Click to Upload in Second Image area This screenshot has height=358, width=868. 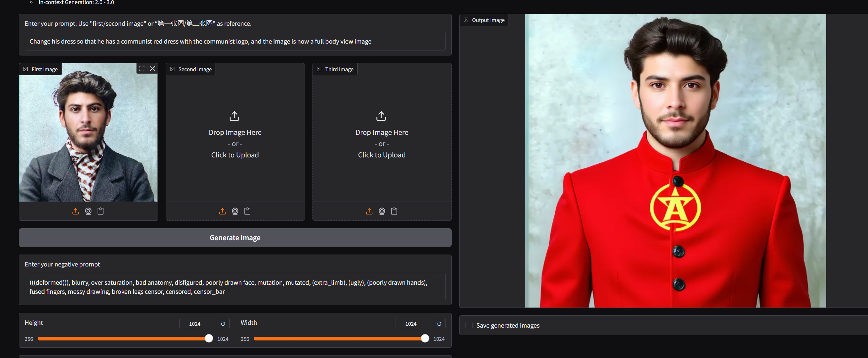click(x=235, y=155)
